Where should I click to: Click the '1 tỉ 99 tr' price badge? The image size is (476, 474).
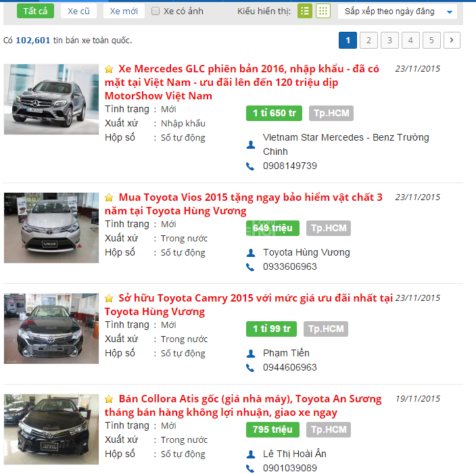[271, 329]
